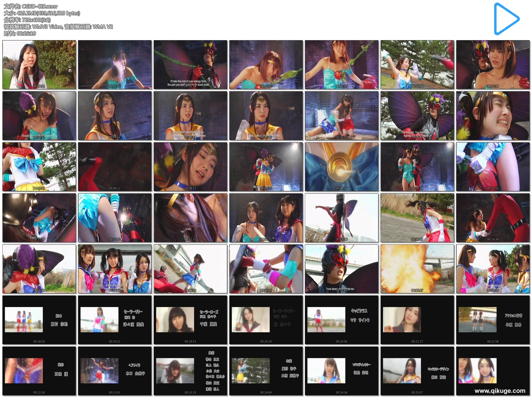Select the file name line CGBD-42B.wmv
Image resolution: width=532 pixels, height=398 pixels.
point(31,6)
